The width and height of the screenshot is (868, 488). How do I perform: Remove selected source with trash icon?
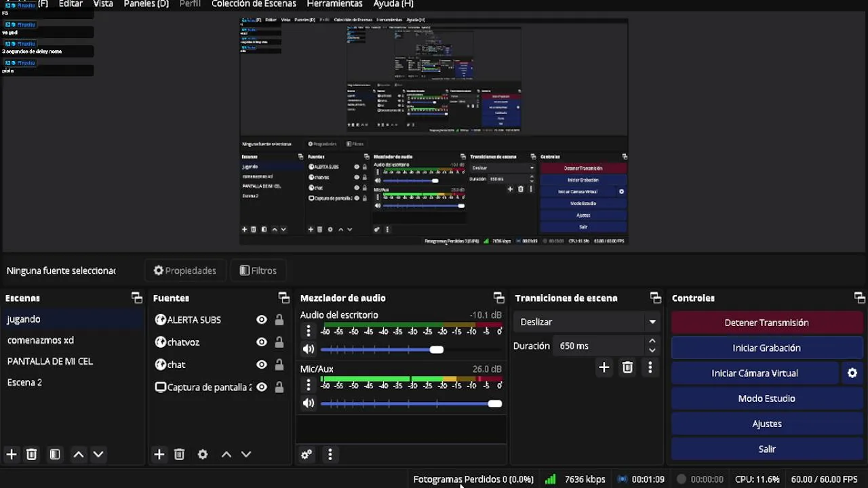point(179,454)
